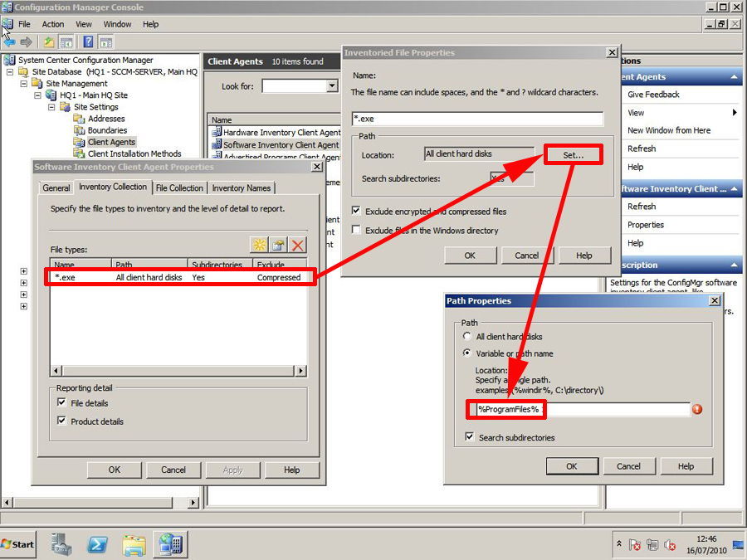The height and width of the screenshot is (560, 747).
Task: Collapse the Site Database tree node
Action: pyautogui.click(x=10, y=72)
